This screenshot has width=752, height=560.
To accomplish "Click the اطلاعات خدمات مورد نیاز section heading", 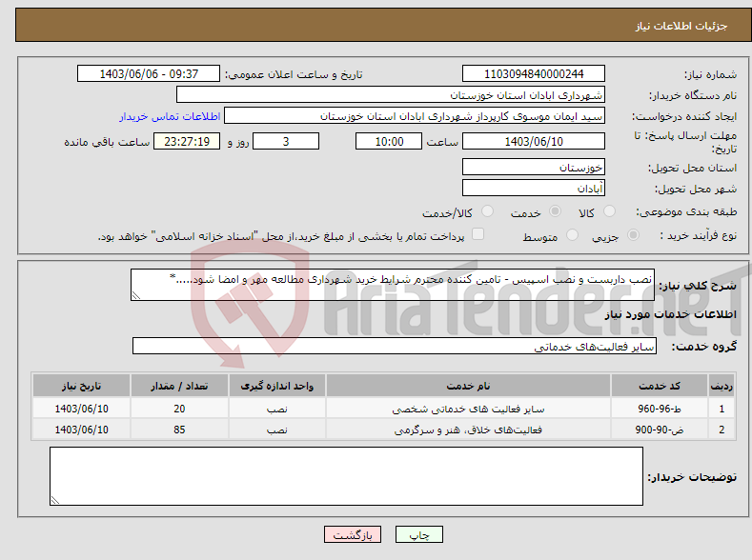I will tap(670, 314).
